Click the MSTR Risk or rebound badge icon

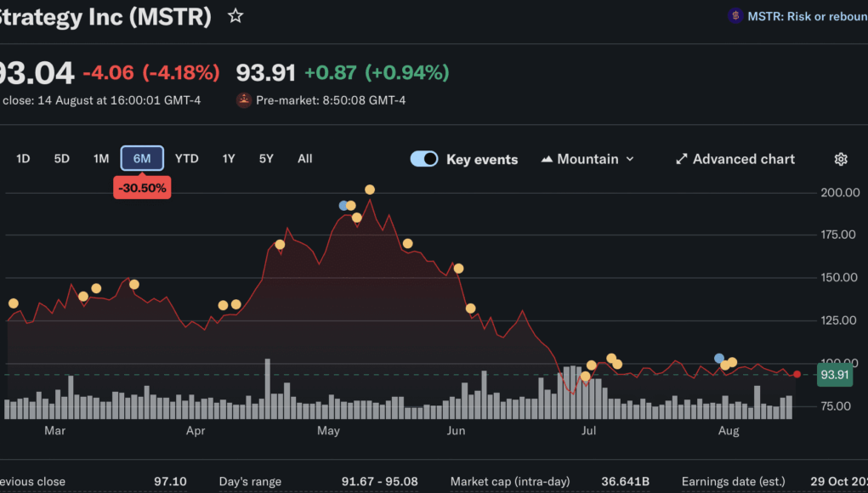click(735, 16)
